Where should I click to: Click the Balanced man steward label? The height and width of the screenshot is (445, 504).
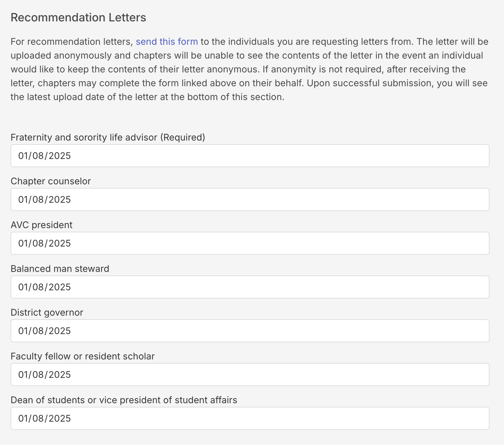coord(60,269)
